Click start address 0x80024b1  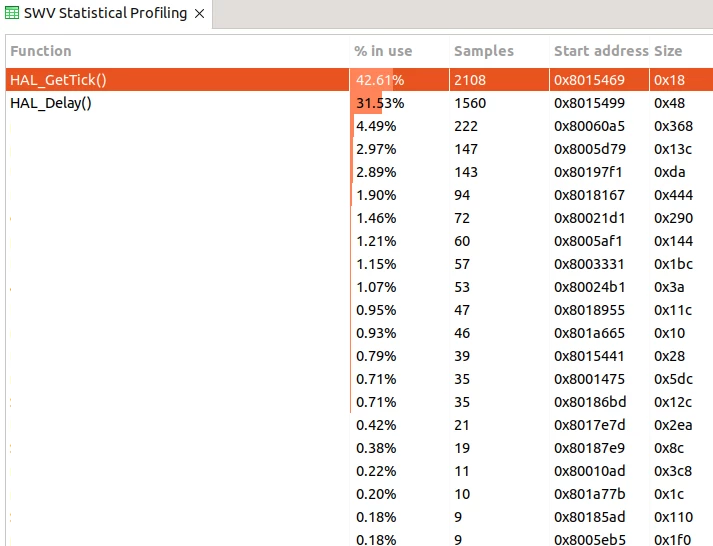(x=589, y=287)
